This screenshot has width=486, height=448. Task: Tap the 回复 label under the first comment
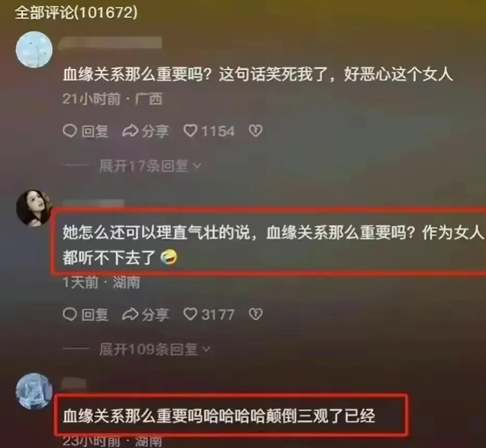tap(95, 132)
